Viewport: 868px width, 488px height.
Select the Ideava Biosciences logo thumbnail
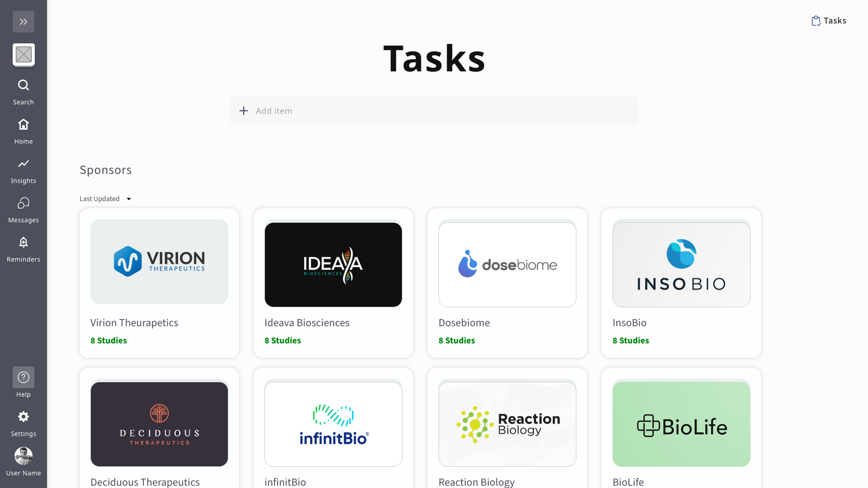[x=333, y=264]
